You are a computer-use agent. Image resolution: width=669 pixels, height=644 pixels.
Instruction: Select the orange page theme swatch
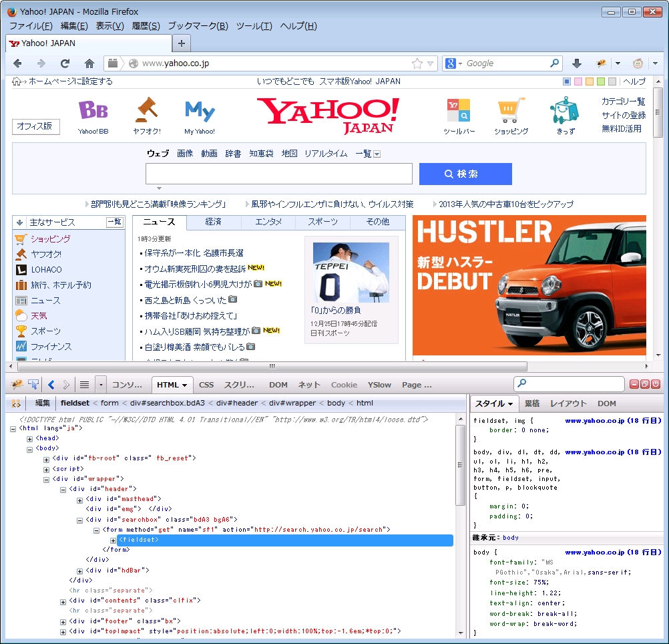click(x=590, y=82)
